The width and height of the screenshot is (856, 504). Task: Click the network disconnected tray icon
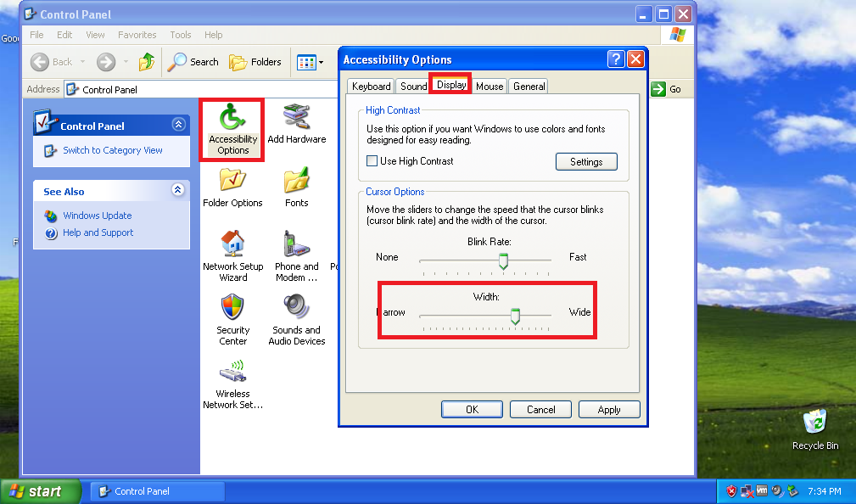[747, 491]
